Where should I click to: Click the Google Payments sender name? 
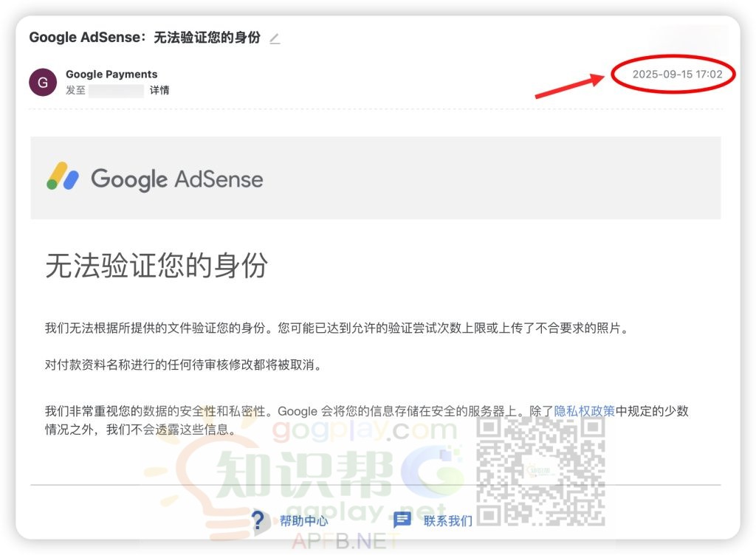pyautogui.click(x=111, y=75)
